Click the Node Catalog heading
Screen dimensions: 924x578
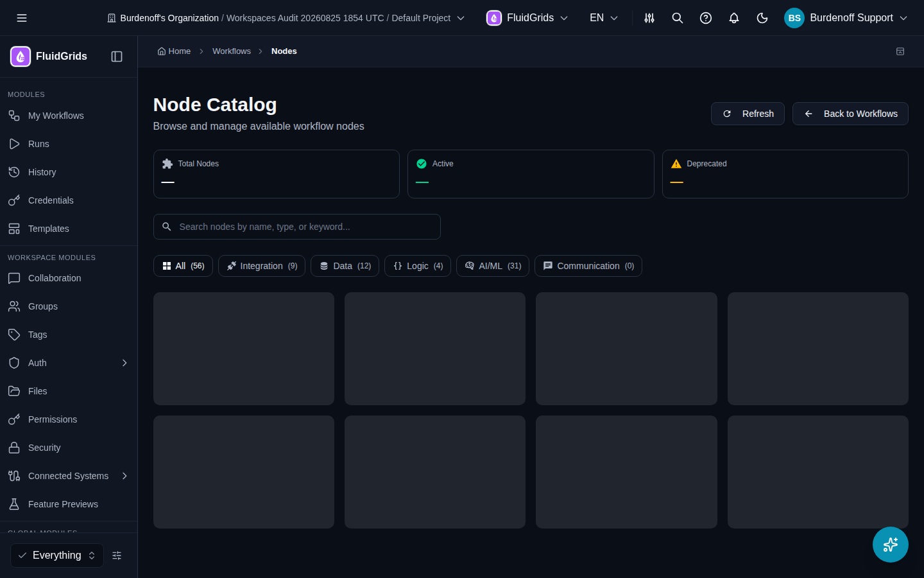(x=215, y=105)
